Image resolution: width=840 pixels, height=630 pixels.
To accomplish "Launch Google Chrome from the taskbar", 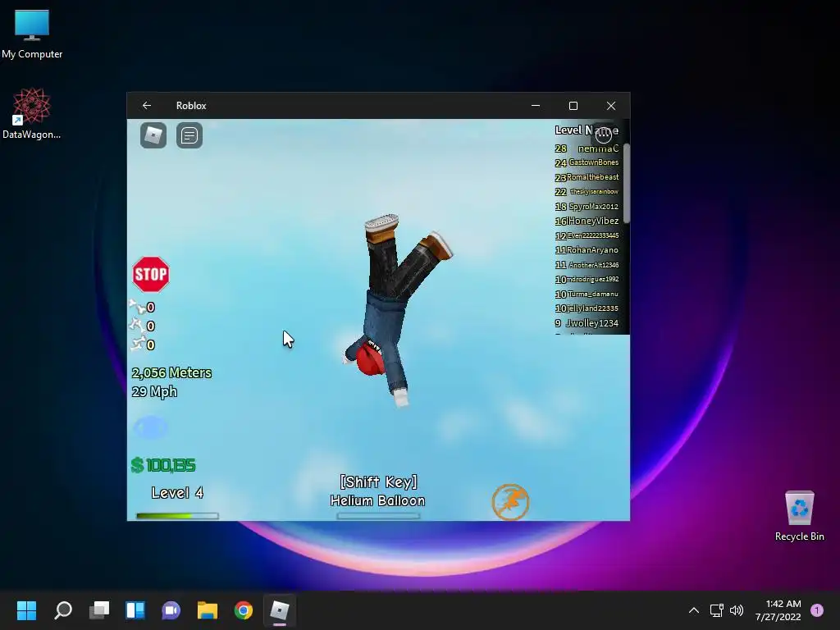I will click(244, 610).
